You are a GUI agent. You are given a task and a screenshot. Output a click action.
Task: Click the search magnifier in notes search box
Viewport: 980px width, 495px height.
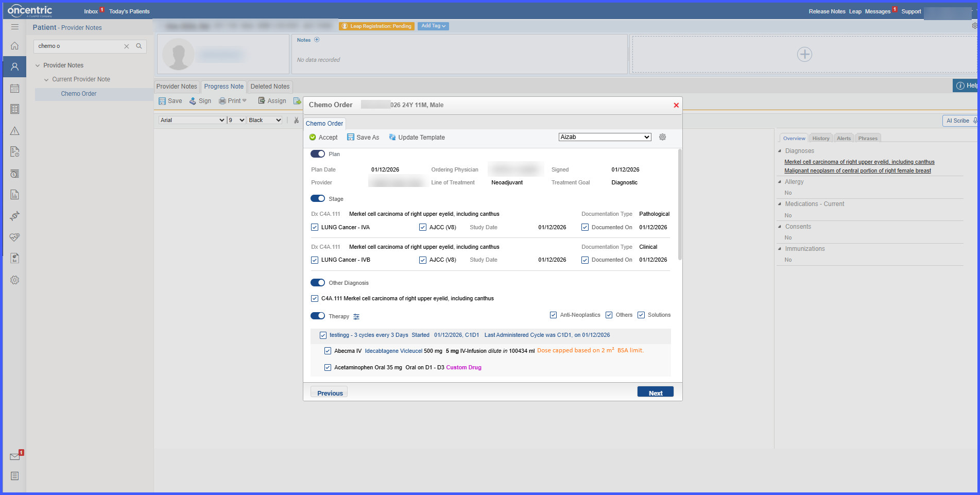(139, 46)
